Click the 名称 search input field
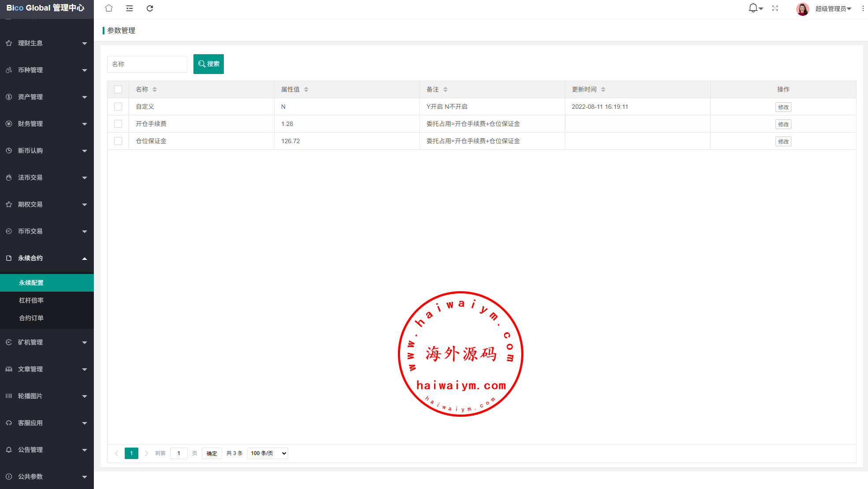Image resolution: width=868 pixels, height=489 pixels. [147, 64]
